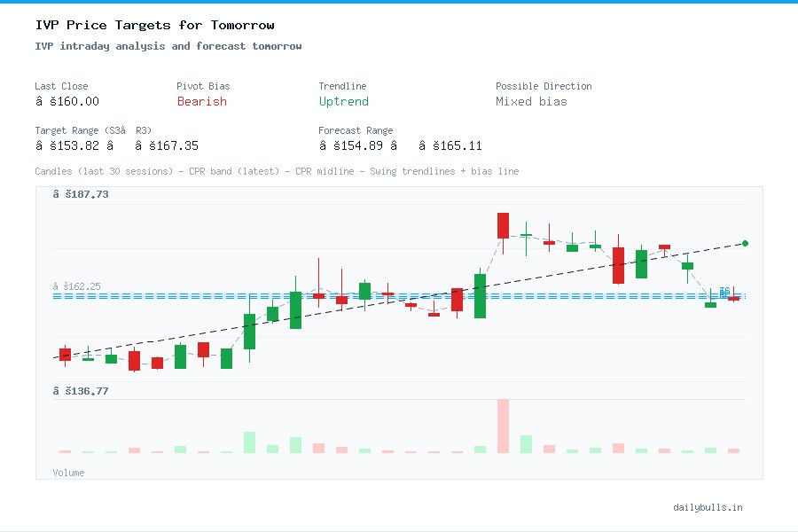Viewport: 798px width, 532px height.
Task: Click the tallest pink volume bar
Action: pyautogui.click(x=503, y=426)
